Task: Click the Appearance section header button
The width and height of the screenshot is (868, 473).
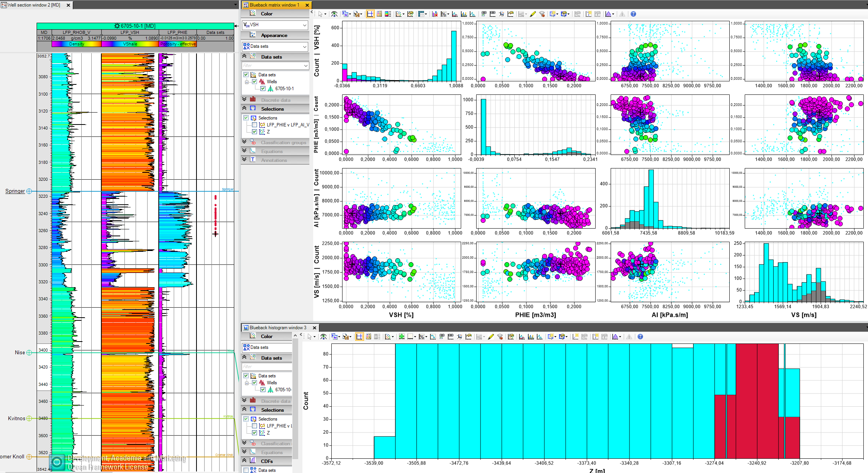Action: pos(275,35)
